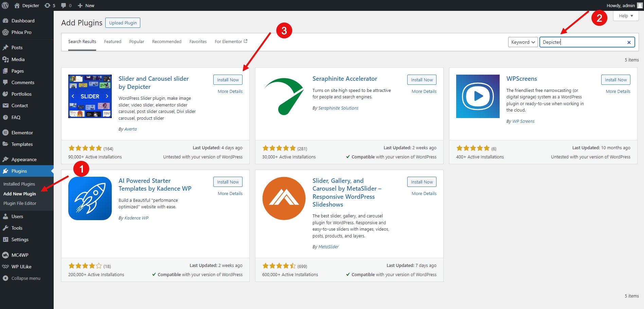Viewport: 644px width, 309px height.
Task: Click the MC4WP icon in sidebar
Action: pos(5,255)
